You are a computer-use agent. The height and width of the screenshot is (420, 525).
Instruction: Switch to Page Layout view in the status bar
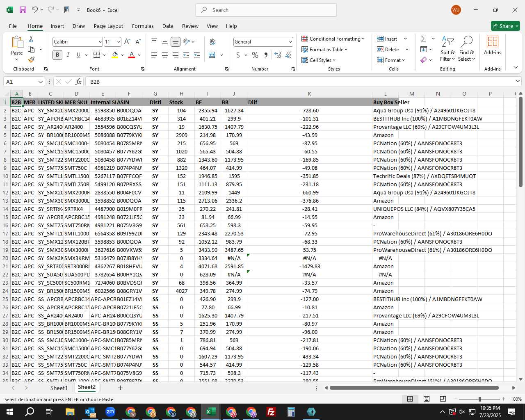427,399
